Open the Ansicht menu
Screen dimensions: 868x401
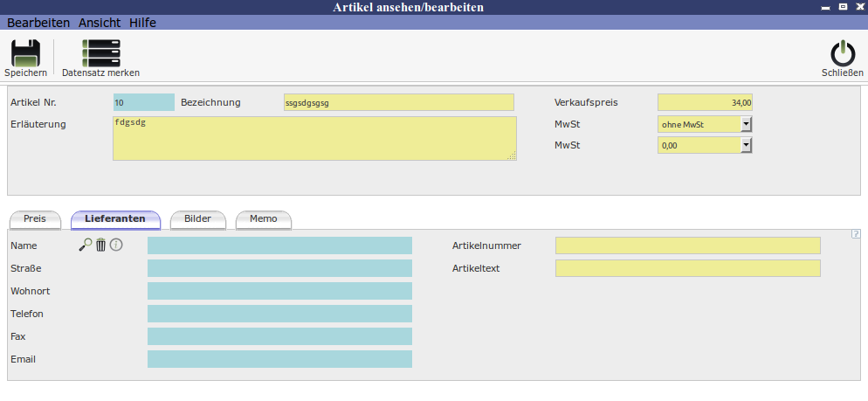point(100,23)
